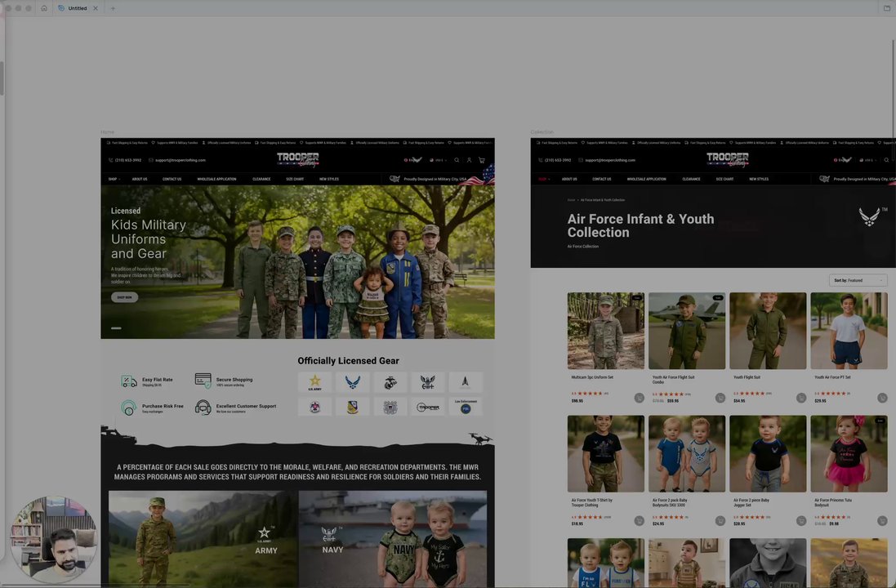Open the USD currency selector on Home page

click(439, 160)
